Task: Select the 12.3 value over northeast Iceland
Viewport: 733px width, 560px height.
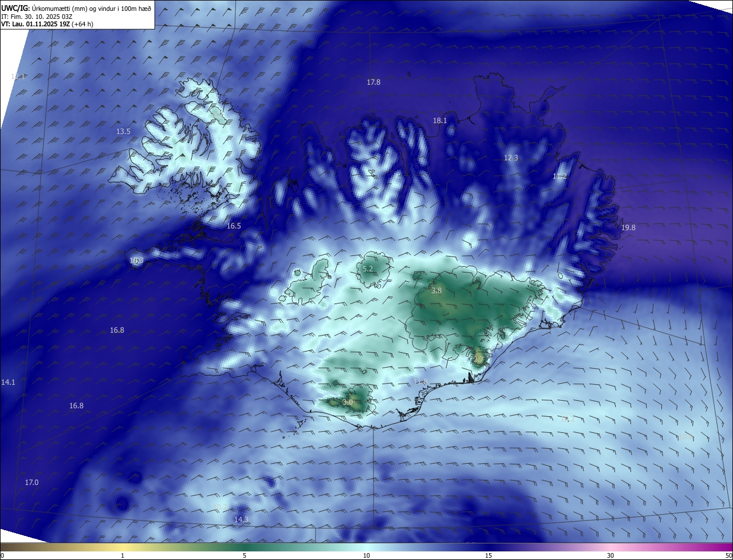Action: point(511,158)
